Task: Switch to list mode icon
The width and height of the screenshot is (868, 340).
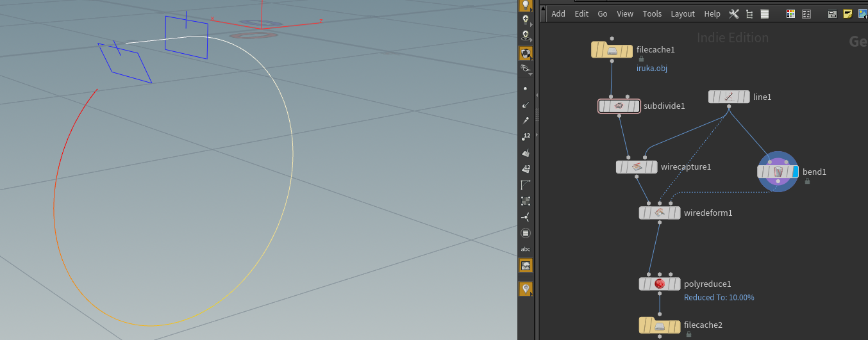Action: tap(764, 13)
